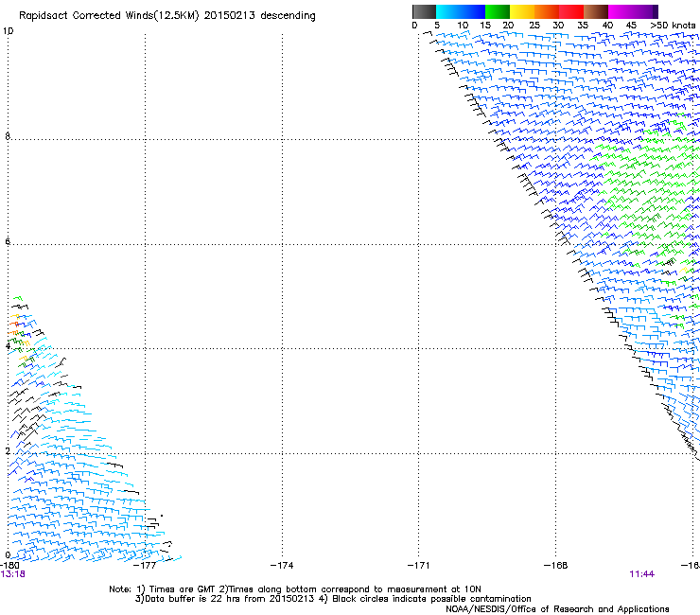Click the '-171' longitude axis label
The image size is (700, 615).
tap(419, 566)
